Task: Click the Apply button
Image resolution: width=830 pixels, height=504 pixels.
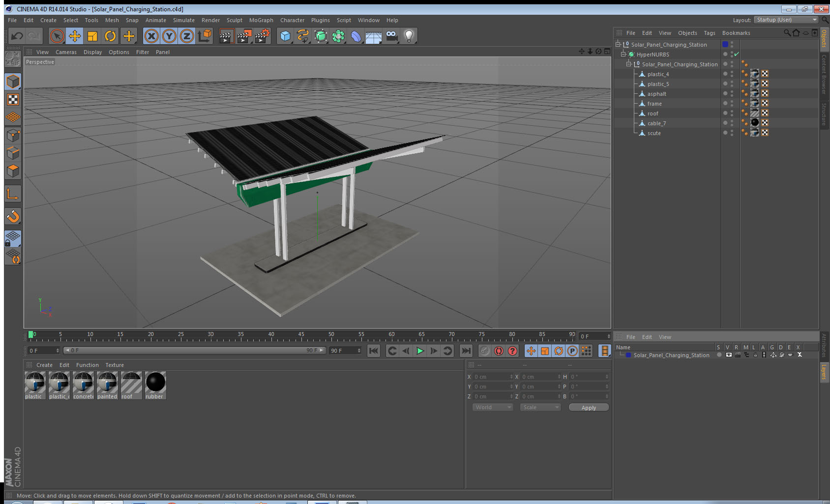Action: point(589,408)
